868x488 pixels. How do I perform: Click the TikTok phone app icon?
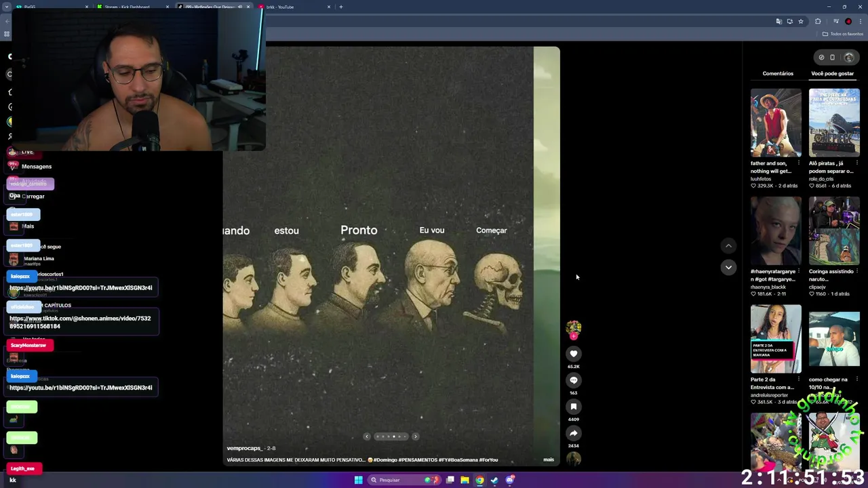tap(832, 58)
